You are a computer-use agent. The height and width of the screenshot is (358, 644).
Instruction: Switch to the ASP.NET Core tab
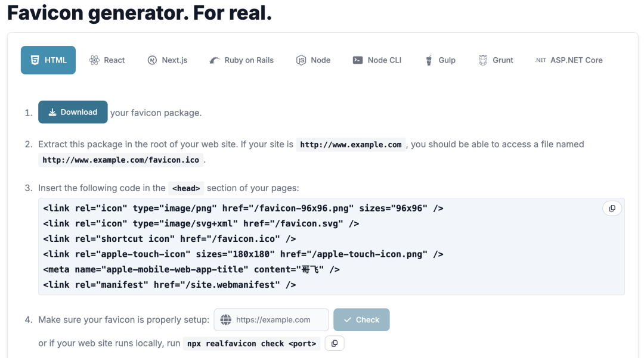pyautogui.click(x=569, y=60)
